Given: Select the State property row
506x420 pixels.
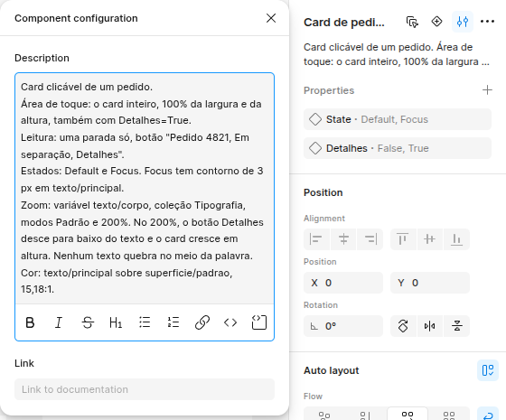Looking at the screenshot, I should pyautogui.click(x=398, y=119).
